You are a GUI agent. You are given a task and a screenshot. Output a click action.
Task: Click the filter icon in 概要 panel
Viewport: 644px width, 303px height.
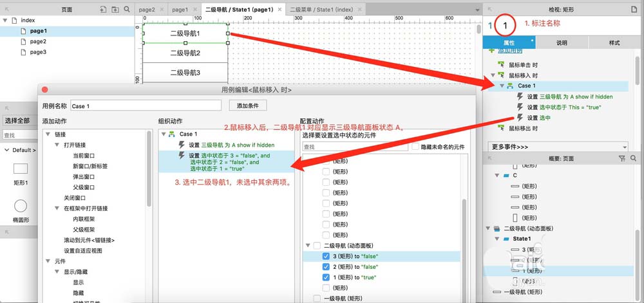[621, 158]
